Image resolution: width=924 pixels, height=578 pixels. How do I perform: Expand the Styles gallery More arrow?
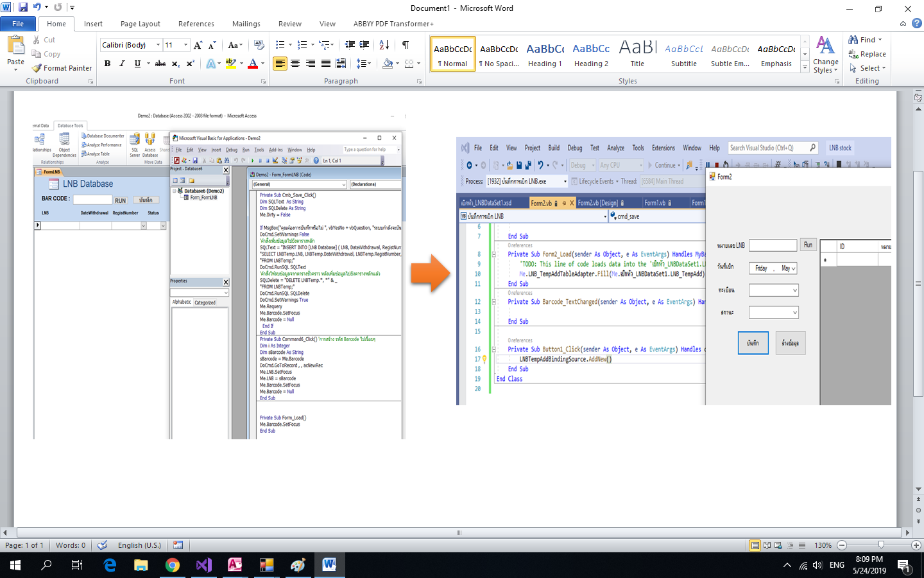pyautogui.click(x=805, y=67)
